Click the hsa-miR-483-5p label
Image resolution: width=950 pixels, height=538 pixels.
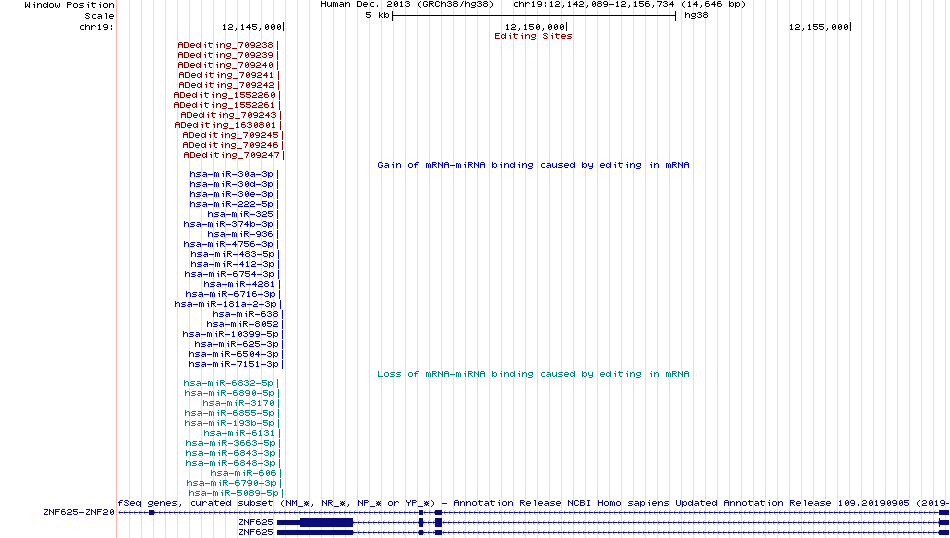pos(232,254)
